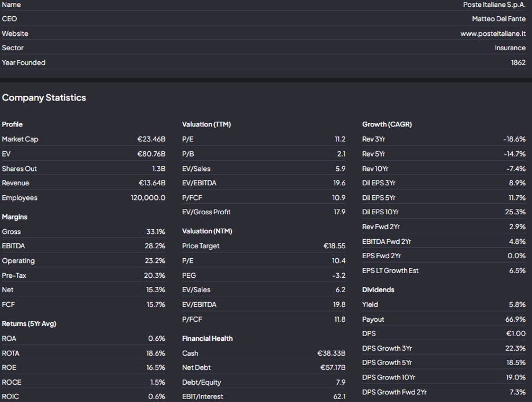Click the NTM P/FCF value 11.8
The height and width of the screenshot is (402, 532).
click(x=340, y=319)
